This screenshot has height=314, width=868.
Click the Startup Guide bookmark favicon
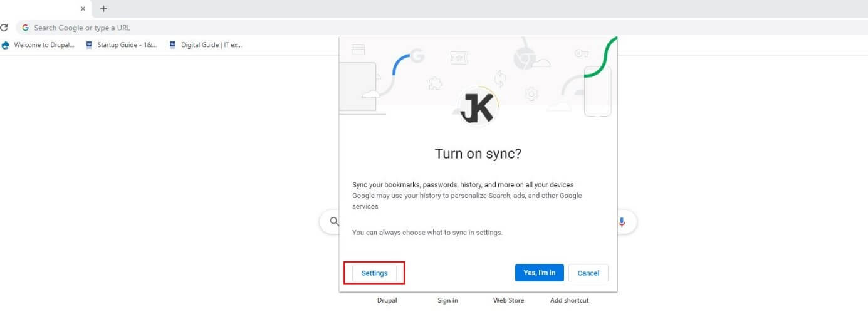coord(89,45)
